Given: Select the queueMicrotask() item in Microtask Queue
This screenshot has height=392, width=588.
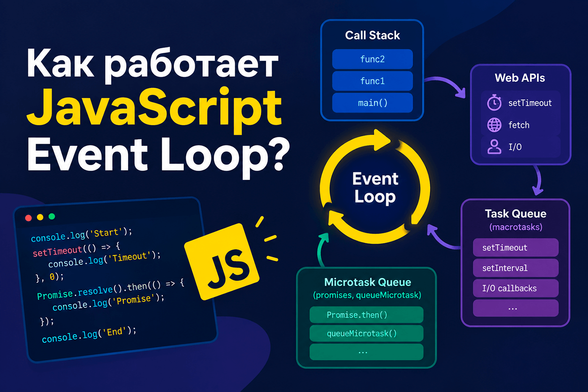Looking at the screenshot, I should (x=366, y=333).
